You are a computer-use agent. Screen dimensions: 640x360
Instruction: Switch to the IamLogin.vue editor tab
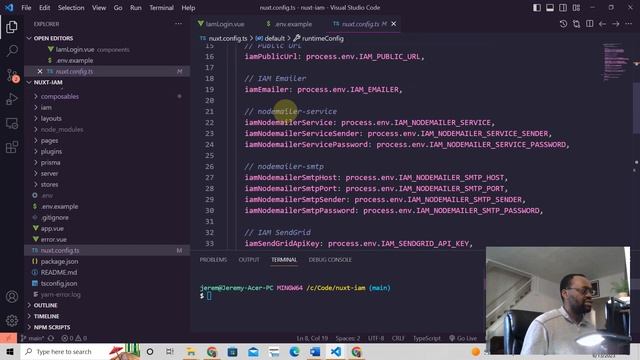[x=221, y=24]
